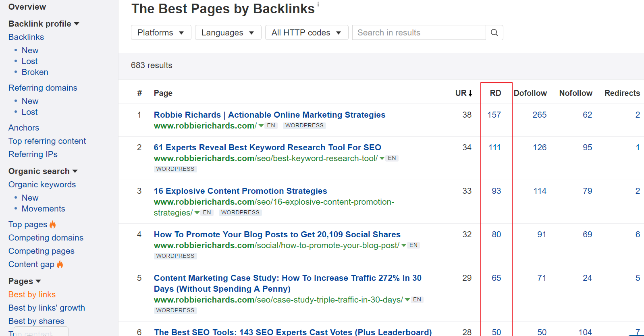Open the Anchors report in sidebar
The height and width of the screenshot is (336, 644).
click(x=24, y=128)
